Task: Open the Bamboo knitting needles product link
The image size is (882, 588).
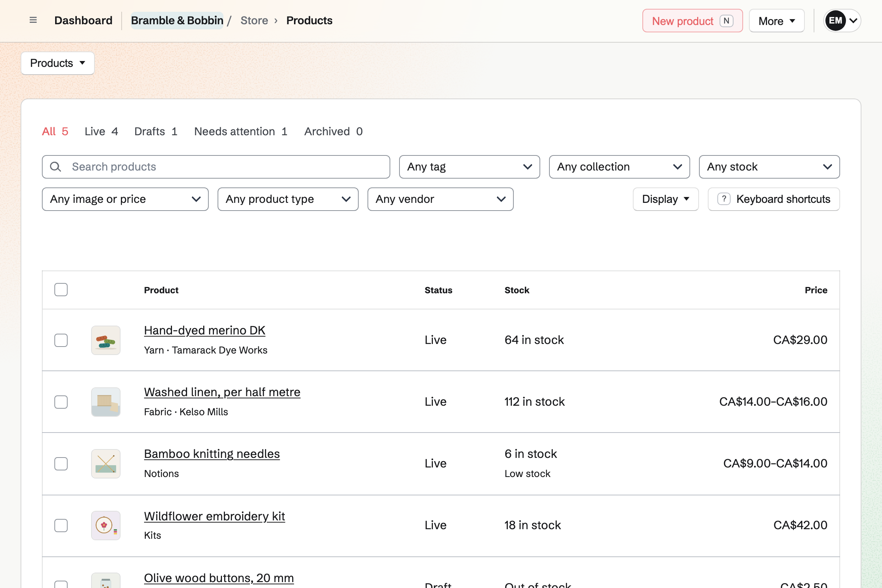Action: click(212, 454)
